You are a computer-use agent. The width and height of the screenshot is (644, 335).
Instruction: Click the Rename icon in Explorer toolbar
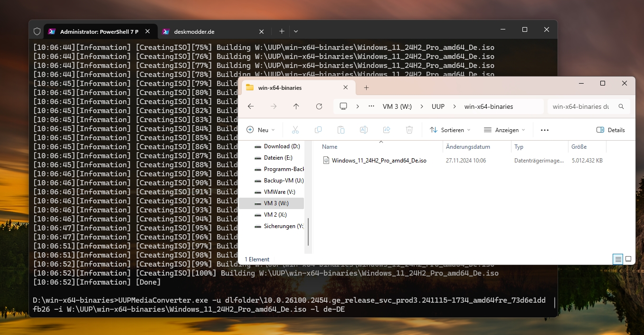[x=364, y=130]
